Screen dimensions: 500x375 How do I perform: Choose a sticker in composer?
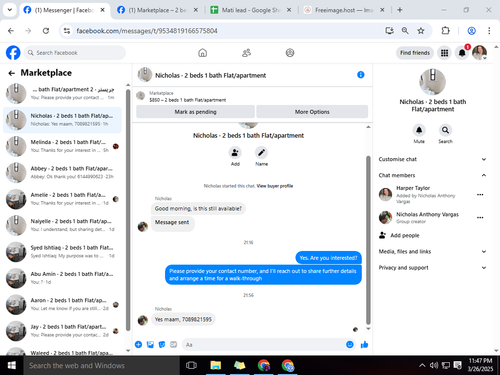162,344
